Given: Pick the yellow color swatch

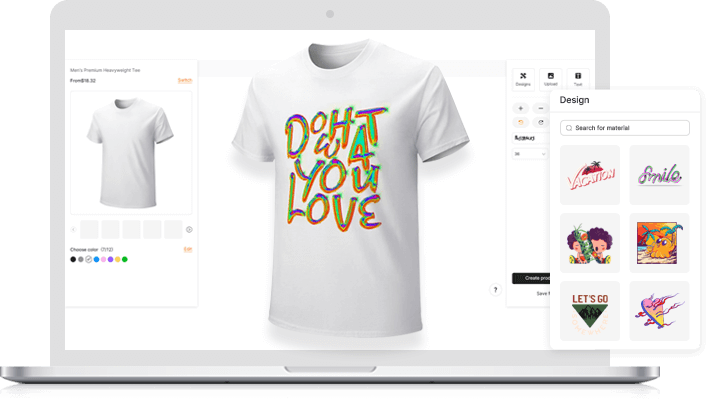Looking at the screenshot, I should pos(118,259).
